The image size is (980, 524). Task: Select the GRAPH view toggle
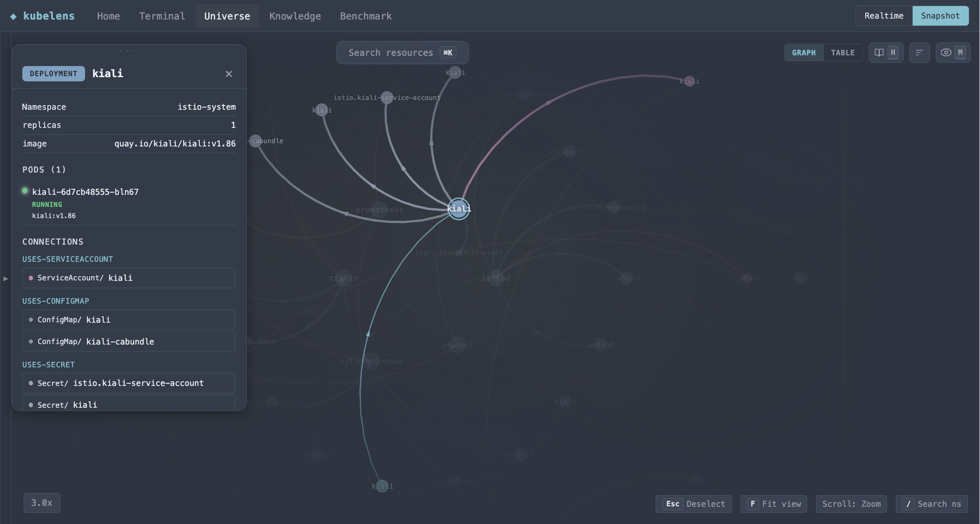[x=804, y=53]
